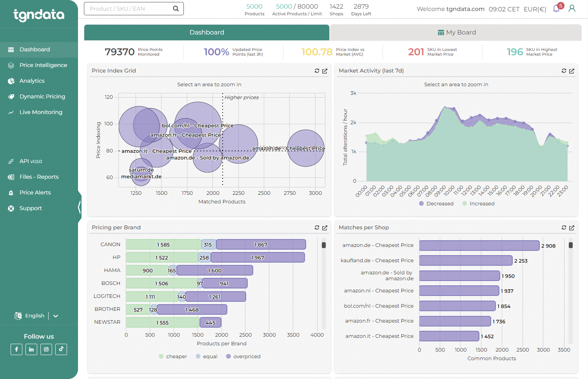Image resolution: width=588 pixels, height=379 pixels.
Task: Refresh the Price Index Grid panel
Action: [x=317, y=71]
